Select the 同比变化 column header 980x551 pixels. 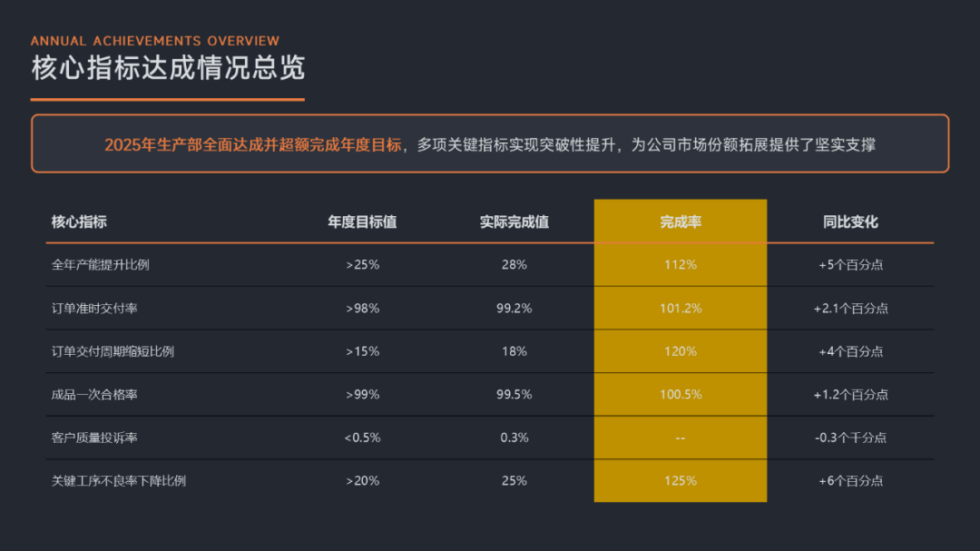point(850,222)
